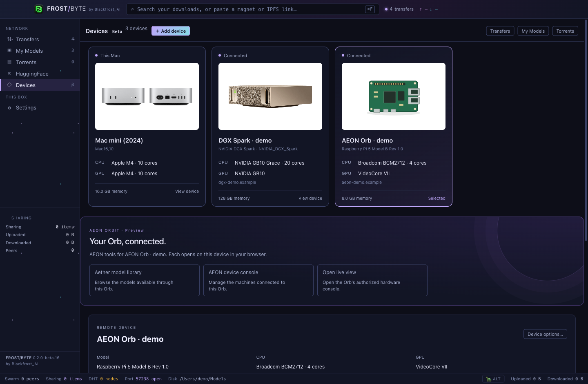588x384 pixels.
Task: Click the DGX Spark device image
Action: (x=270, y=96)
